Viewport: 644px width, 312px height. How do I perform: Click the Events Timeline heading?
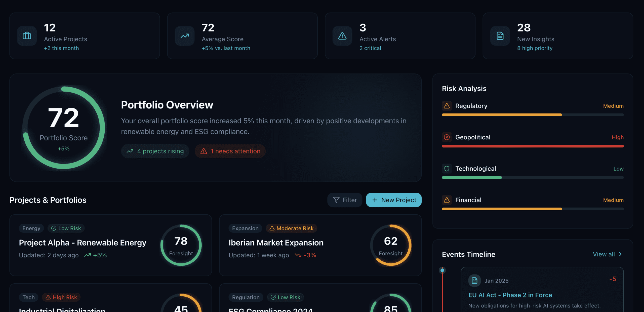pyautogui.click(x=469, y=254)
